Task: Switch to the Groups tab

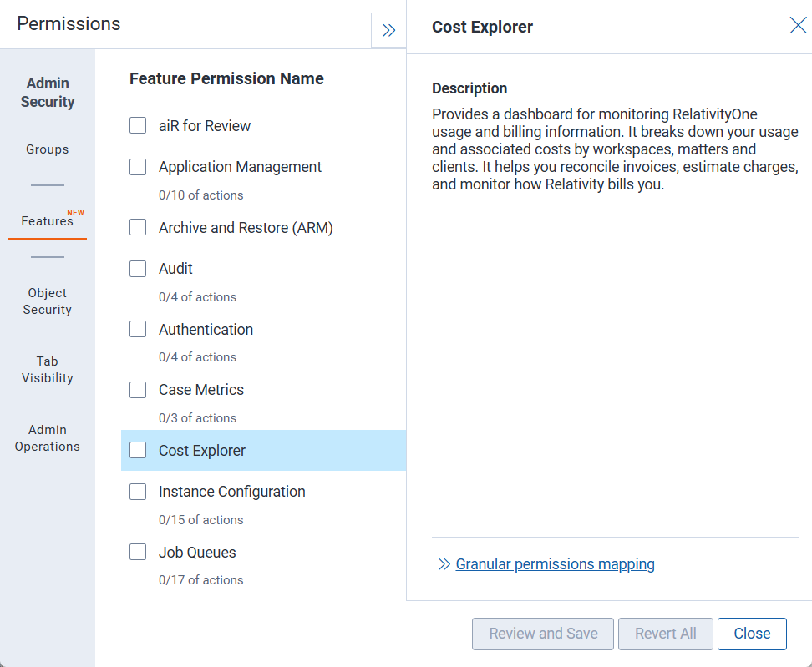Action: (47, 149)
